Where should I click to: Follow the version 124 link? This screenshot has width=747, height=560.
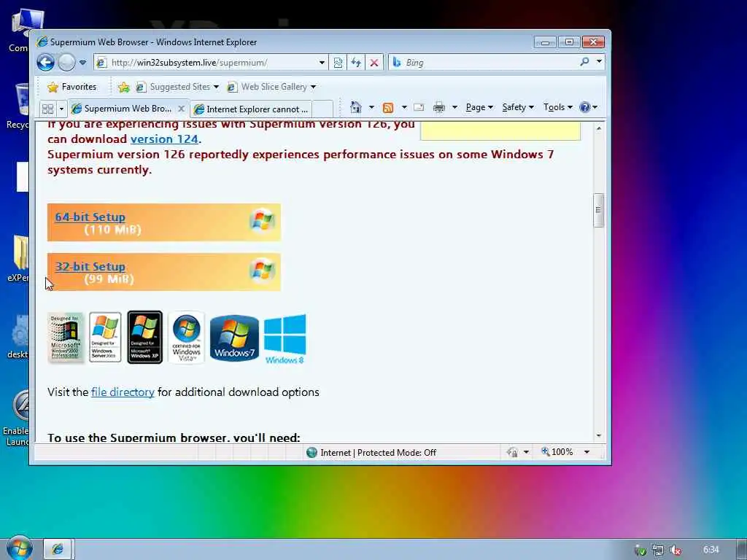164,139
